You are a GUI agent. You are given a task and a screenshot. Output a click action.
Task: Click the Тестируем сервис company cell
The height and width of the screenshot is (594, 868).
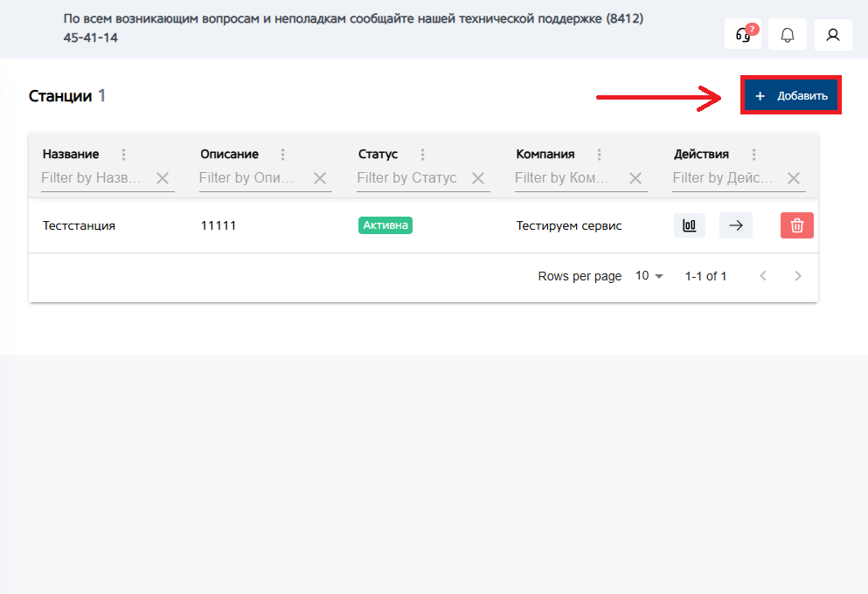click(x=569, y=225)
